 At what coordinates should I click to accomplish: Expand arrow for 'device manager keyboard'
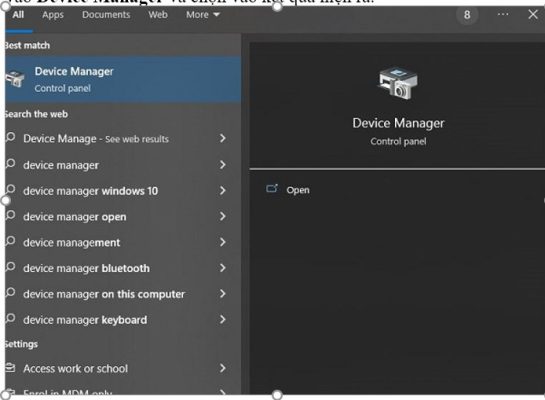tap(223, 320)
